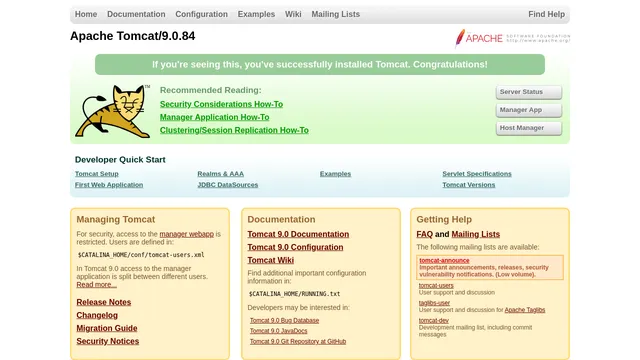Viewport: 640px width, 360px height.
Task: Visit the Tomcat Wiki link
Action: pos(271,260)
